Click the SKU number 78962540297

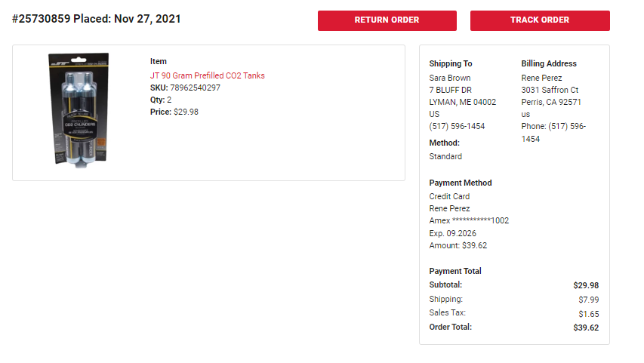[x=195, y=88]
